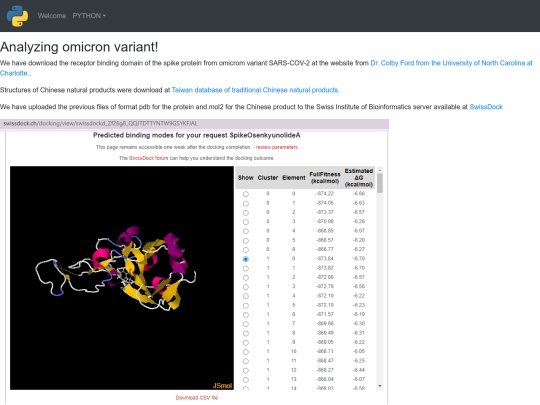Select radio for FullFitness -873.82 row

pos(246,269)
